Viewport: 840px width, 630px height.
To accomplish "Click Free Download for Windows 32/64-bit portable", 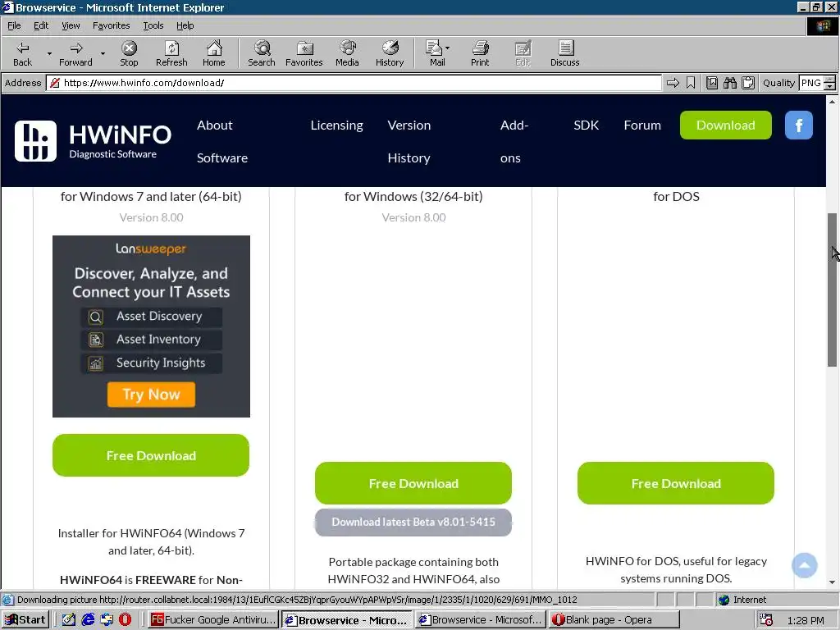I will point(413,483).
